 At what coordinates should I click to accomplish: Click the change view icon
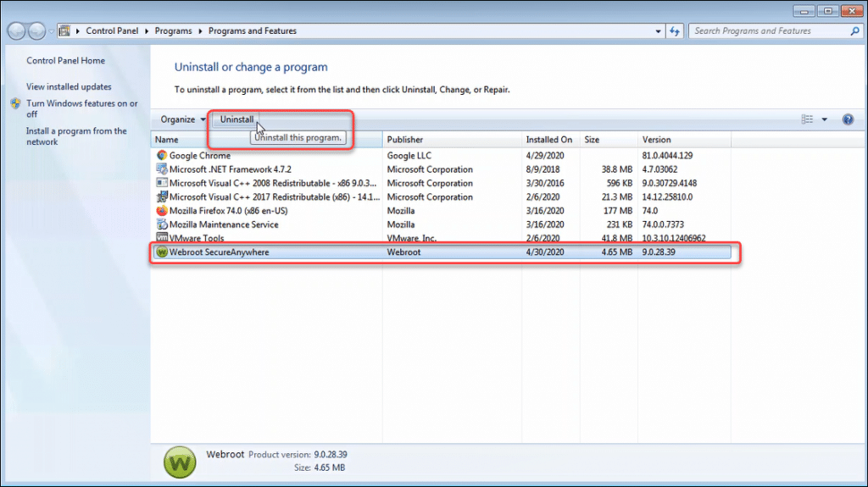807,119
